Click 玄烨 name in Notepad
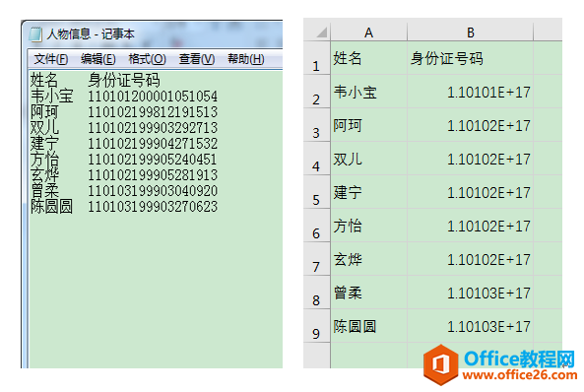This screenshot has height=392, width=584. tap(44, 174)
